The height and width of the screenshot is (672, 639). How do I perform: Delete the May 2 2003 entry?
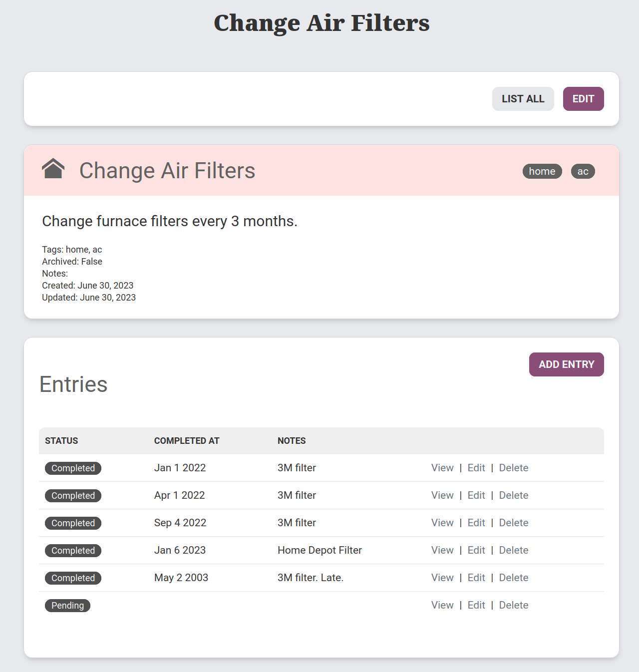pyautogui.click(x=513, y=578)
